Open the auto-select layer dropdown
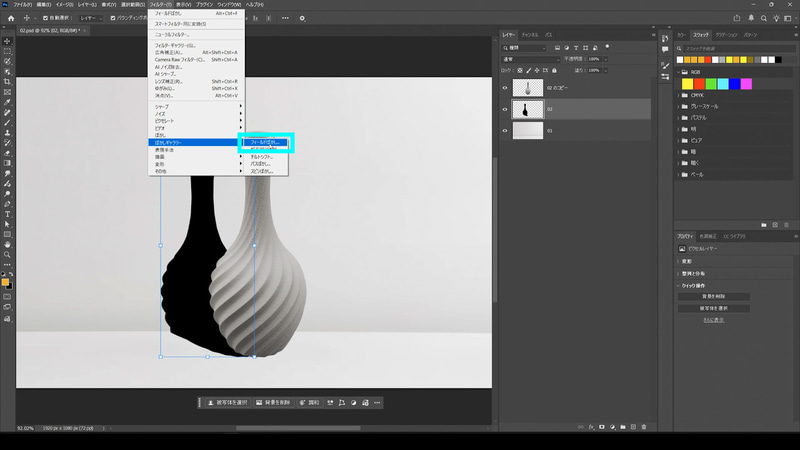 click(x=90, y=18)
